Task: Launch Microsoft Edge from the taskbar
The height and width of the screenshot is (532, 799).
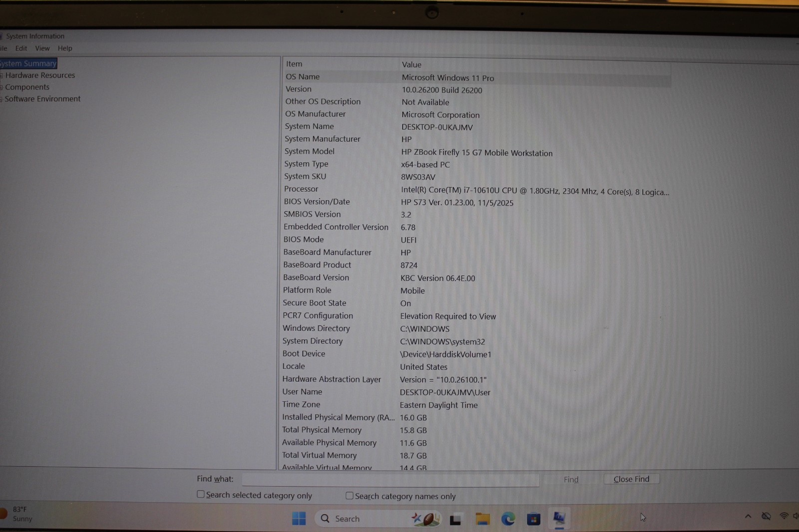Action: pyautogui.click(x=508, y=519)
